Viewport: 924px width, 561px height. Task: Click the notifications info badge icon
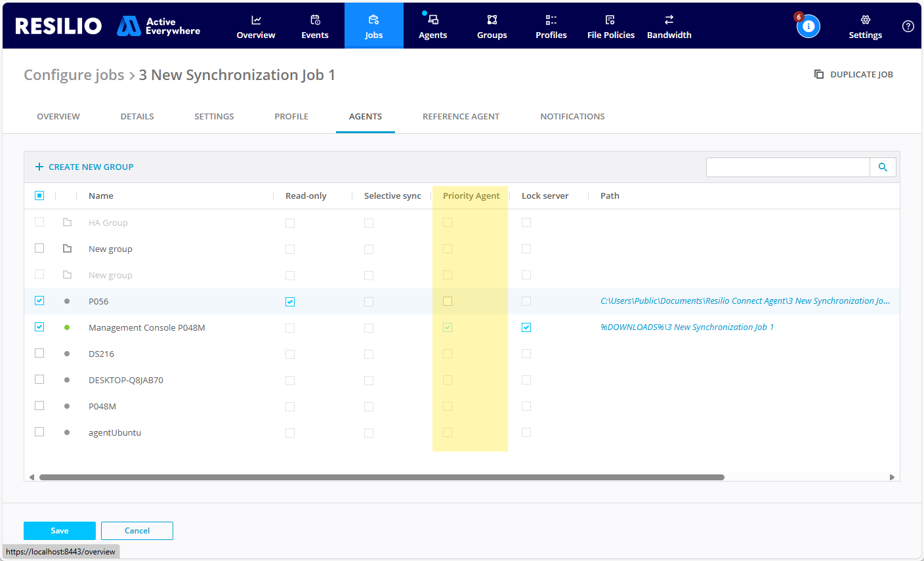click(x=808, y=26)
